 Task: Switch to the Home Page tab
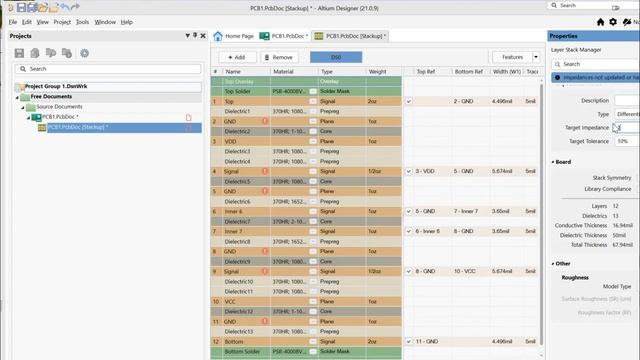tap(234, 36)
